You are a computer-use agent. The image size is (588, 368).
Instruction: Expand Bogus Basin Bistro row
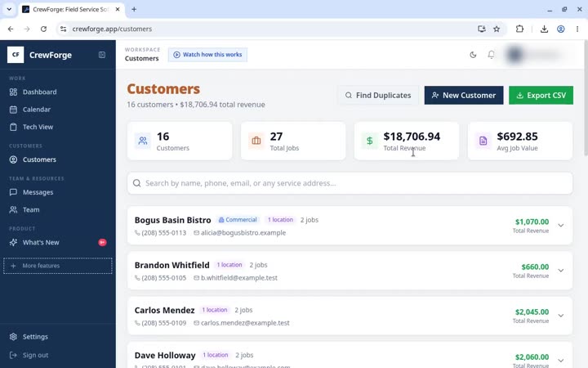point(560,226)
